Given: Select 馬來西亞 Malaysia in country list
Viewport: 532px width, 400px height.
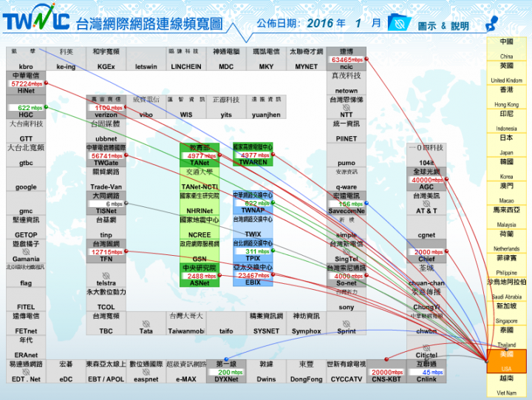Looking at the screenshot, I should (506, 217).
